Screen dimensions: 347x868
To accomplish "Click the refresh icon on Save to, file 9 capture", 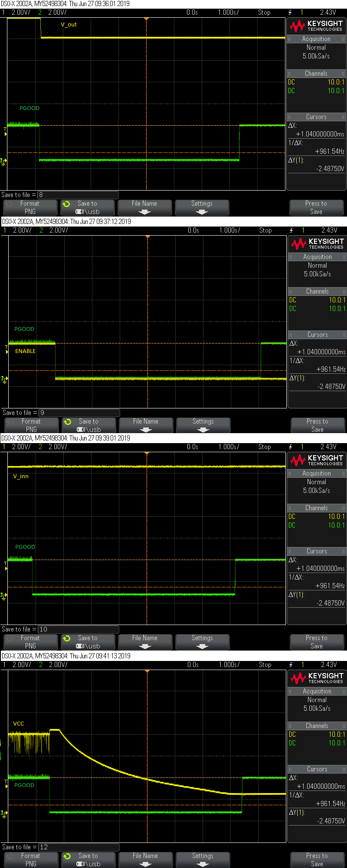I will [x=68, y=421].
